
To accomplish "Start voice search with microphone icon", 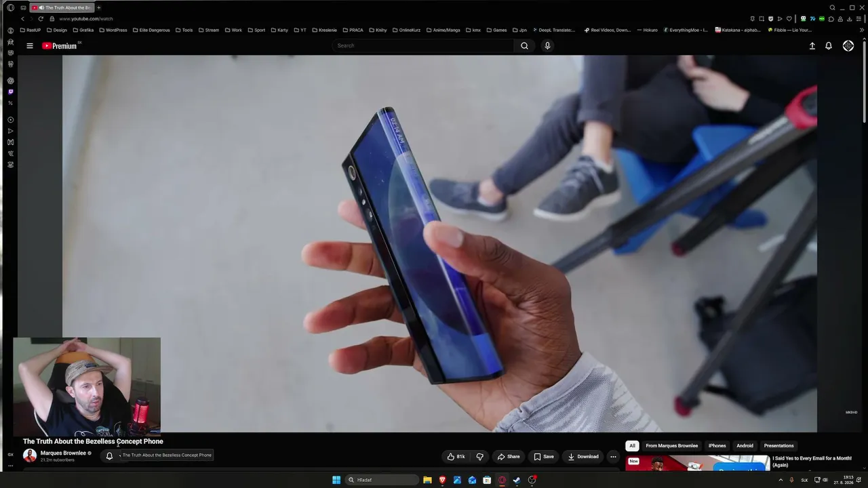I will (547, 46).
